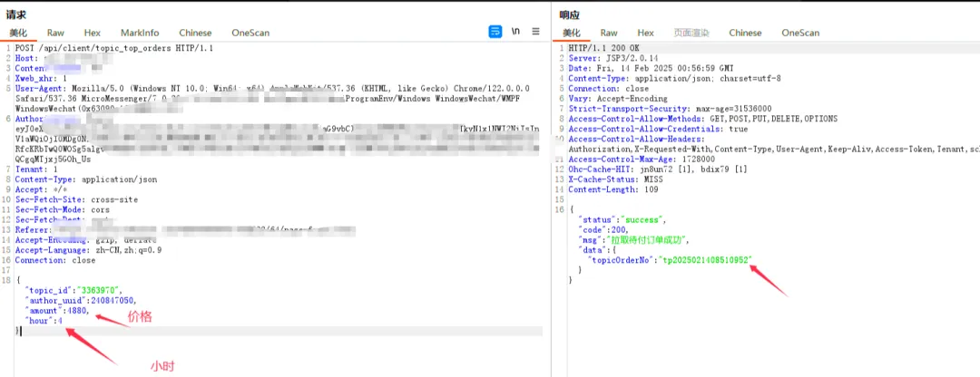Open the Chinese tab in request panel
980x377 pixels.
click(195, 34)
